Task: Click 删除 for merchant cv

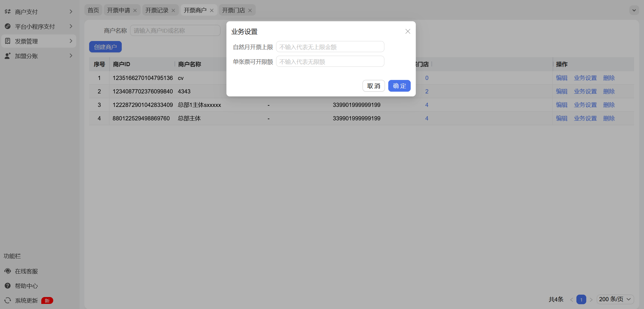Action: 609,78
